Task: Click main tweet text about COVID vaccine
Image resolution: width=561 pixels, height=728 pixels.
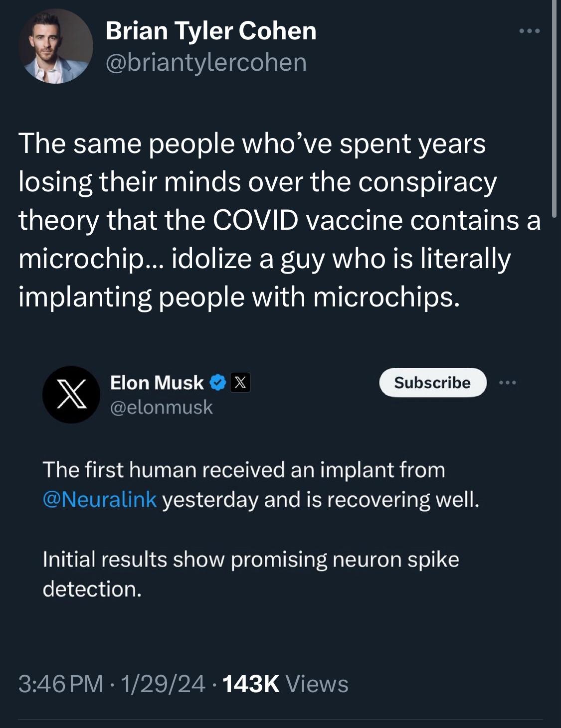Action: click(x=279, y=220)
